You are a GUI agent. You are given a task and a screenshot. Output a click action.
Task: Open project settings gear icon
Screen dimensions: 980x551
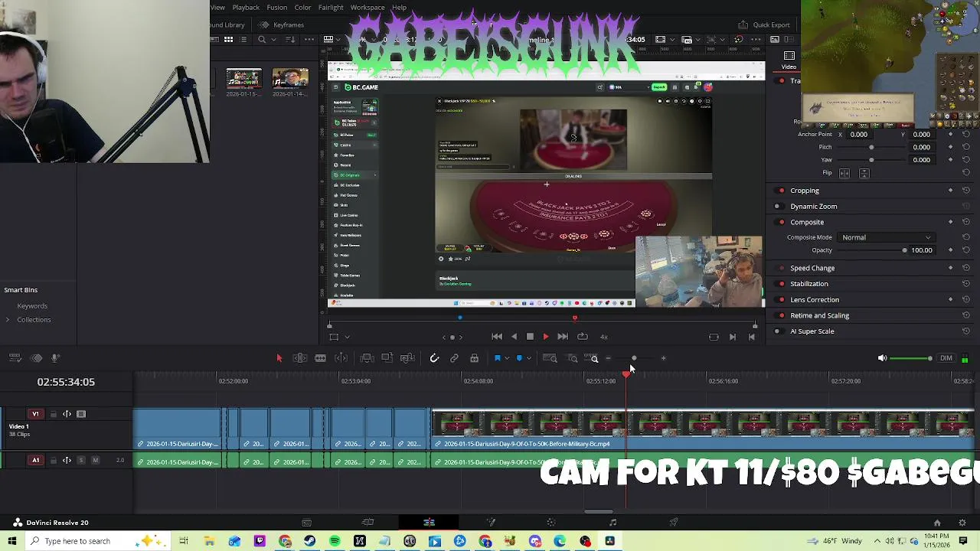coord(962,523)
